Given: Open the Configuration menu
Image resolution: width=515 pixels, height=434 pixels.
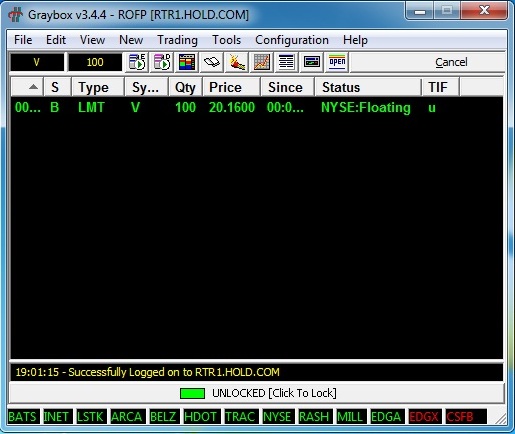Looking at the screenshot, I should pos(292,40).
